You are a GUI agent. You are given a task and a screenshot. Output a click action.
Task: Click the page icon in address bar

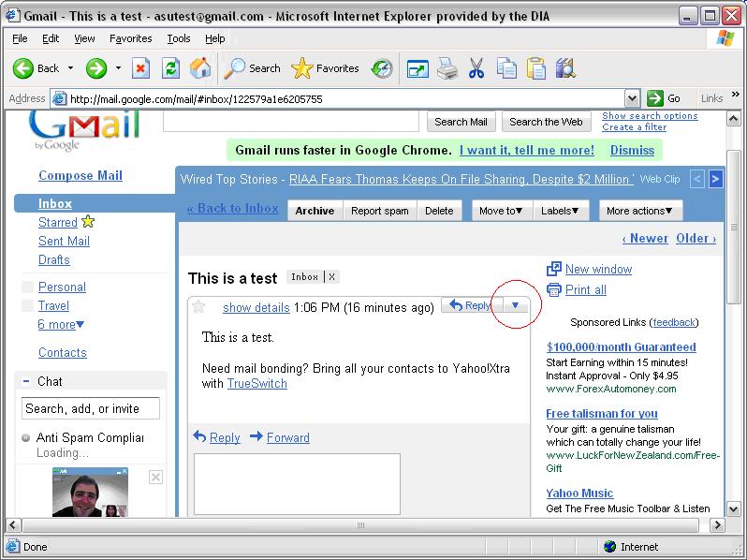(59, 98)
